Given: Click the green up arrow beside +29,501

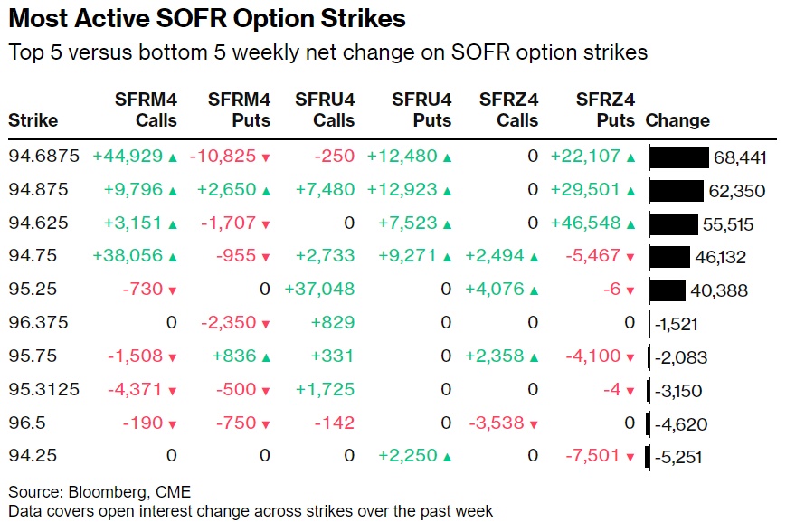Looking at the screenshot, I should click(x=630, y=191).
